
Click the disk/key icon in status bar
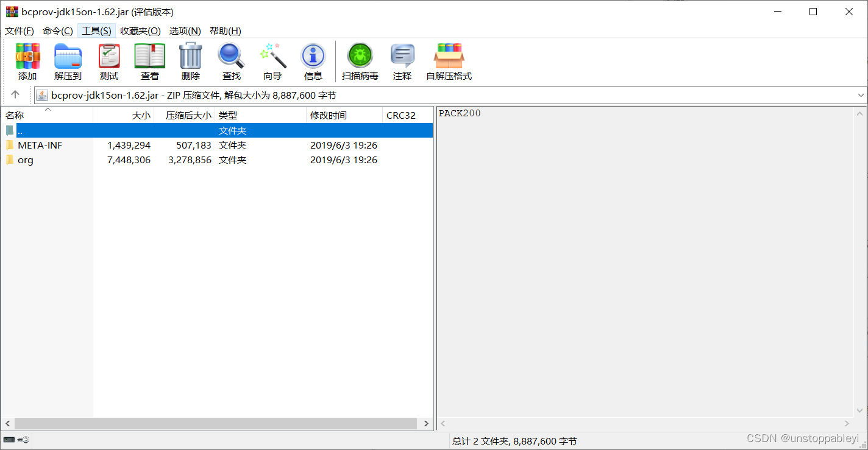pos(16,440)
